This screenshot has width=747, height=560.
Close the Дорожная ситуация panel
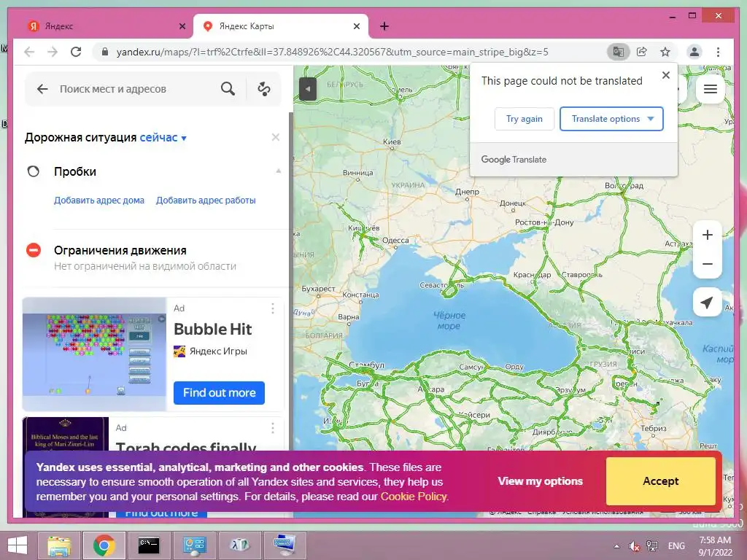click(275, 137)
